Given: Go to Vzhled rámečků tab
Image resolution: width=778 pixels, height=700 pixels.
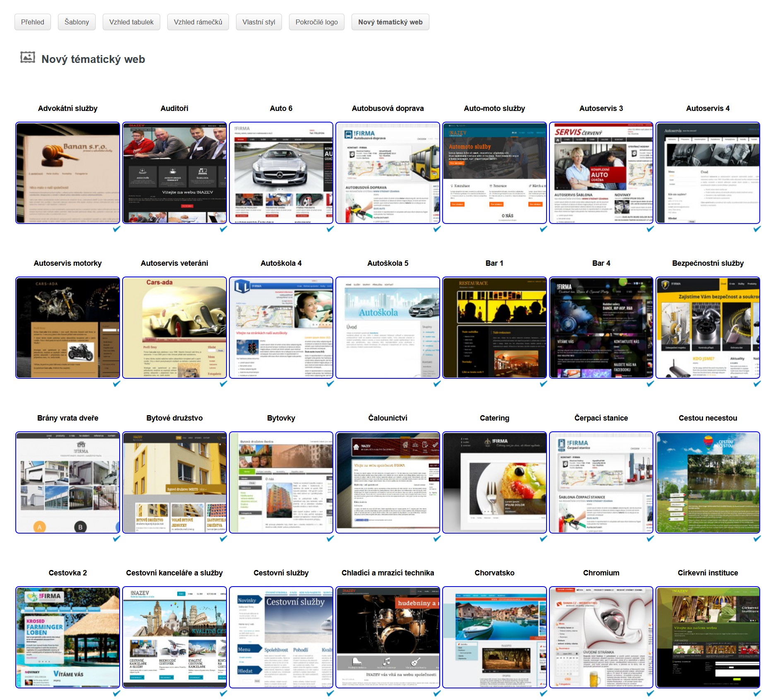Looking at the screenshot, I should coord(198,22).
